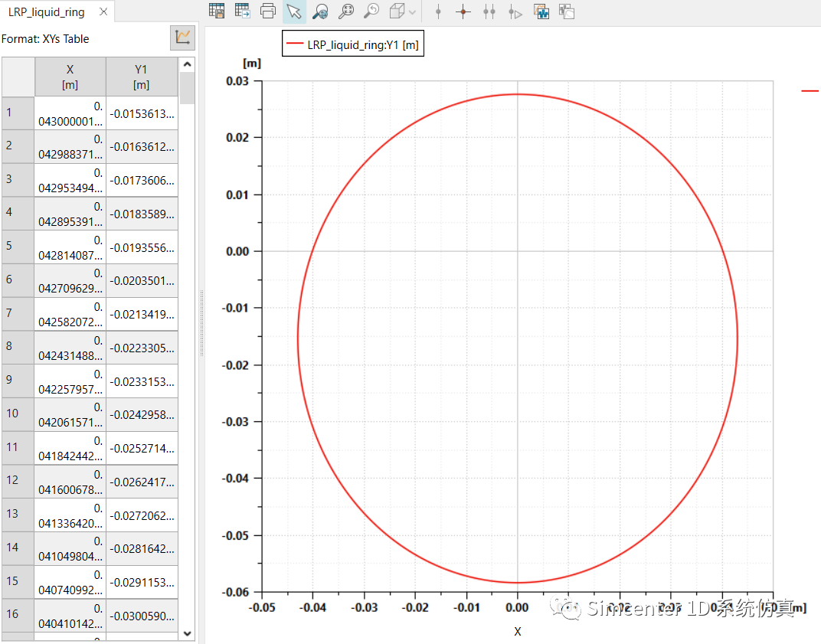Click the cursor play animation icon
The width and height of the screenshot is (821, 644).
click(515, 11)
